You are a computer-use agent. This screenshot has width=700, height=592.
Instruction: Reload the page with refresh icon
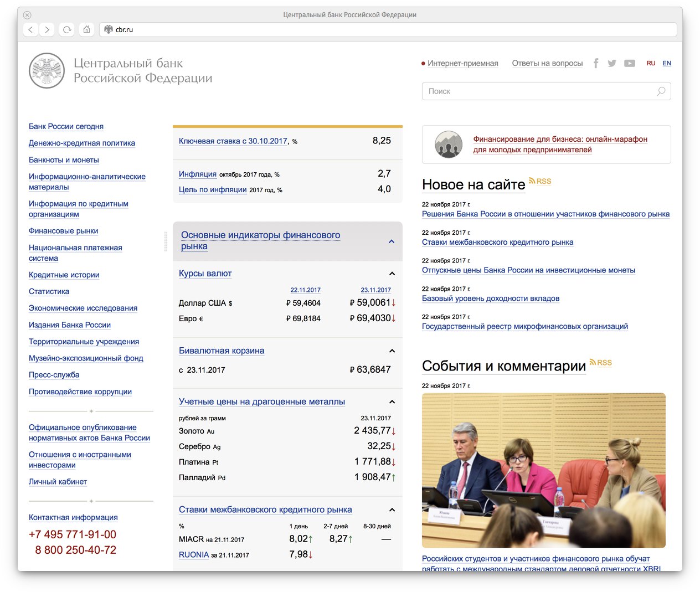[67, 30]
